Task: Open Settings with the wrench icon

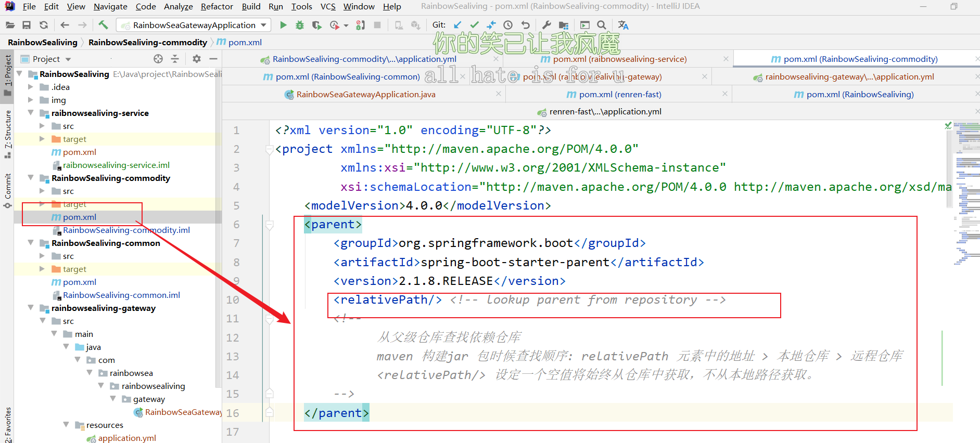Action: tap(546, 25)
